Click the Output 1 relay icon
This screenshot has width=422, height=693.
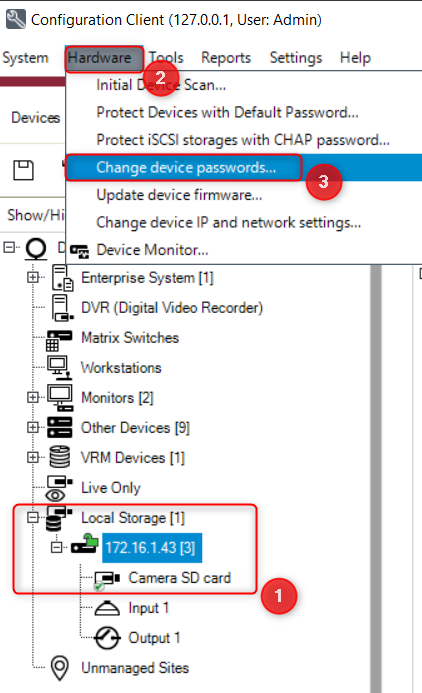tap(107, 638)
